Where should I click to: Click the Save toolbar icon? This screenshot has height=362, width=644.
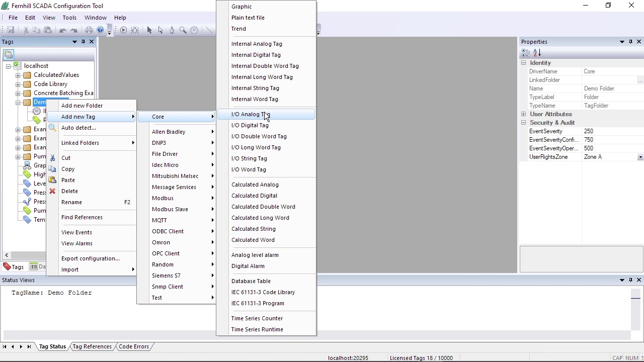click(x=11, y=30)
